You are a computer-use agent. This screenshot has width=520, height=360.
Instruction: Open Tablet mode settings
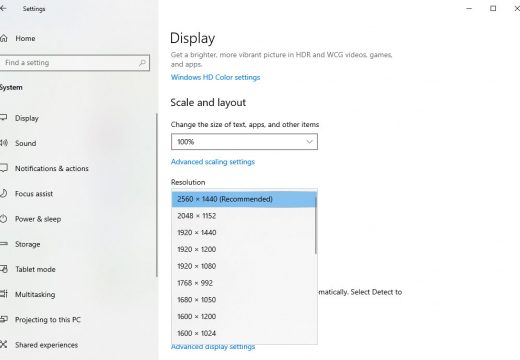[35, 269]
